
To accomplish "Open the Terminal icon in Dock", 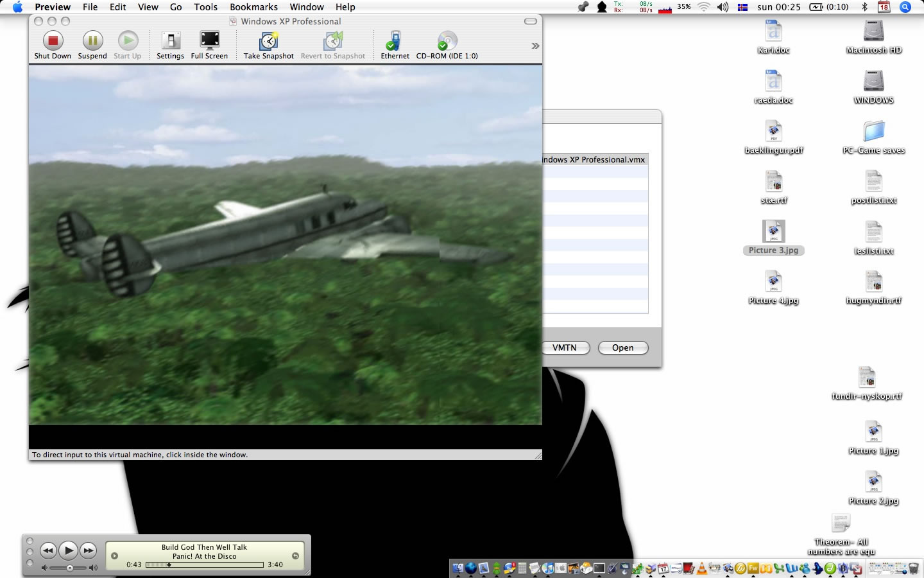I will (x=599, y=568).
